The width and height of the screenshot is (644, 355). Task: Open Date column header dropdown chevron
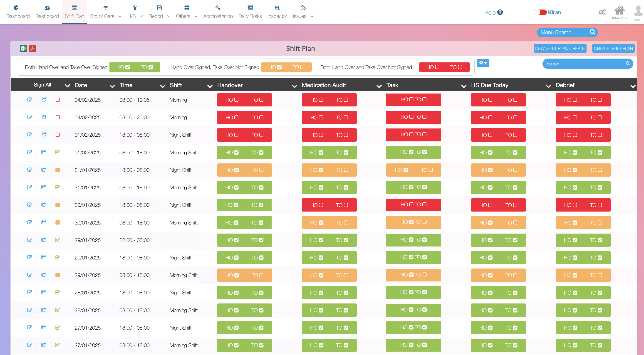tap(112, 86)
